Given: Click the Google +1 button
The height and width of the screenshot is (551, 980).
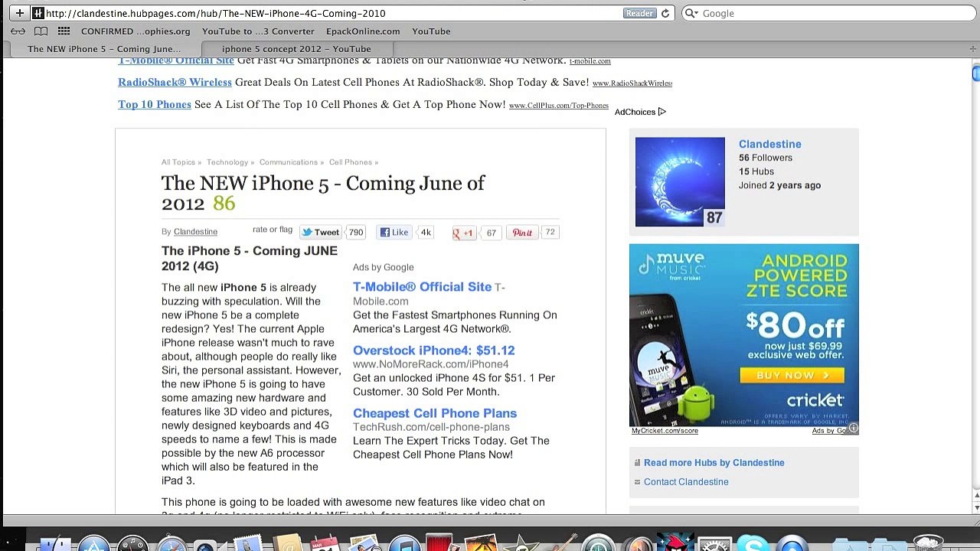Looking at the screenshot, I should [x=464, y=233].
